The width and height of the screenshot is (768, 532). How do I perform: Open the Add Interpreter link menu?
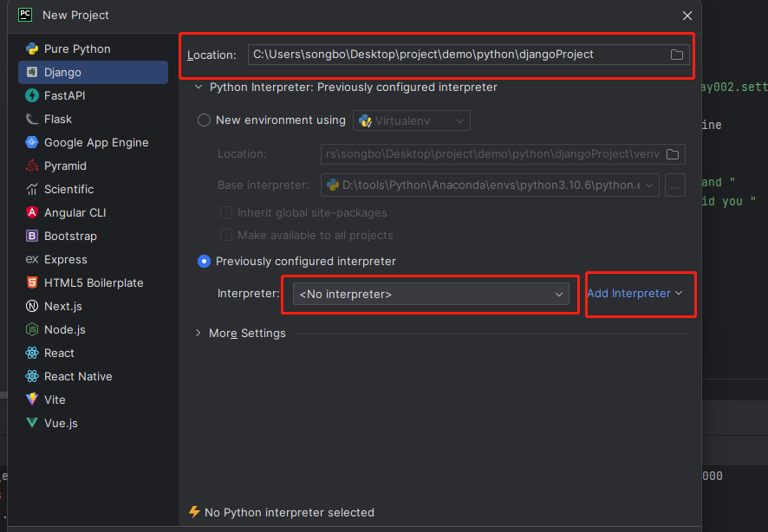pos(635,293)
